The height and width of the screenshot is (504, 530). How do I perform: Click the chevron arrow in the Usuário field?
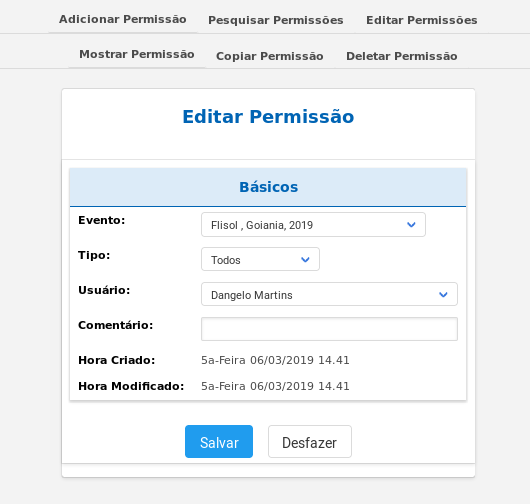(443, 294)
